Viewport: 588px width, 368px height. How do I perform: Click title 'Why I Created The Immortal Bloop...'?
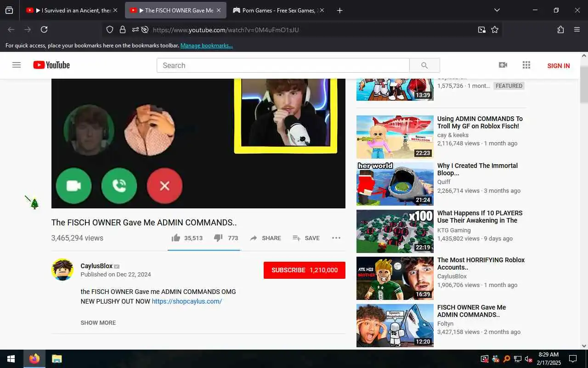pyautogui.click(x=477, y=169)
